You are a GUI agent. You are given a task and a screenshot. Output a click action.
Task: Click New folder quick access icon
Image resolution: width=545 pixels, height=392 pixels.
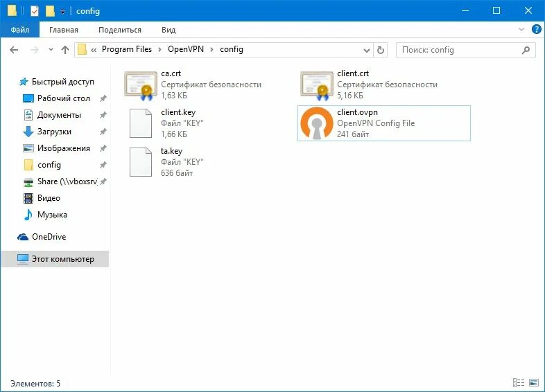[x=50, y=11]
